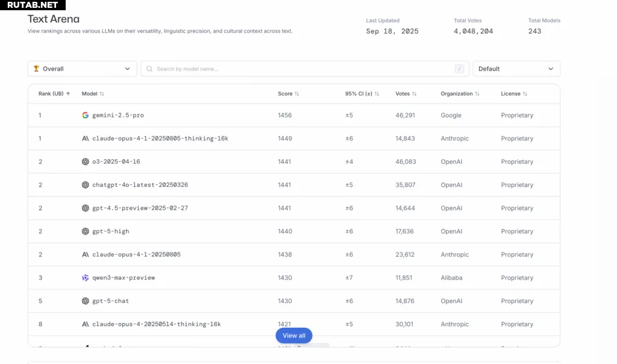Screen dimensions: 617x364
Task: Click the sort arrows next to Model
Action: (102, 93)
